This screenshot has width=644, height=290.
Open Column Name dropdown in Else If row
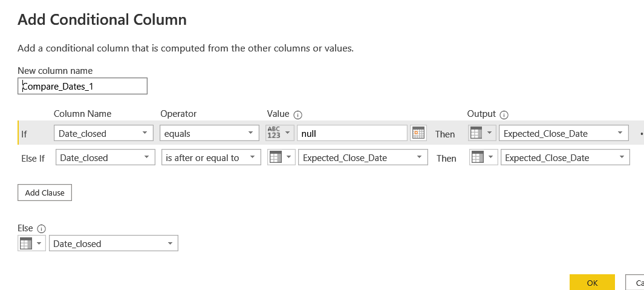click(x=106, y=157)
